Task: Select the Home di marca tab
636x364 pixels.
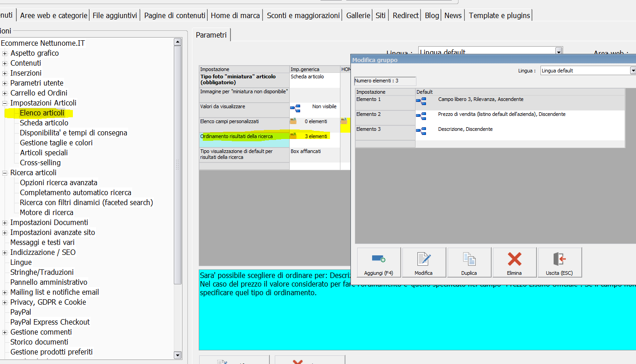Action: 235,15
